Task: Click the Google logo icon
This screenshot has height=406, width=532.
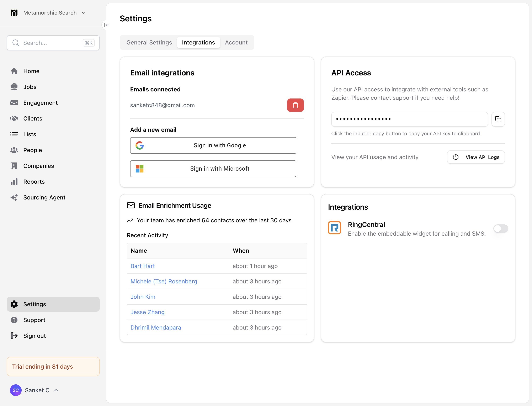Action: point(140,145)
